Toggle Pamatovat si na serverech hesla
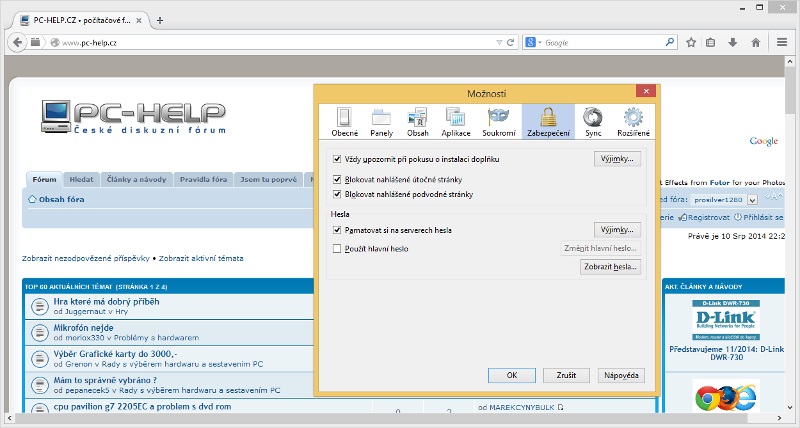The width and height of the screenshot is (800, 428). [x=337, y=230]
